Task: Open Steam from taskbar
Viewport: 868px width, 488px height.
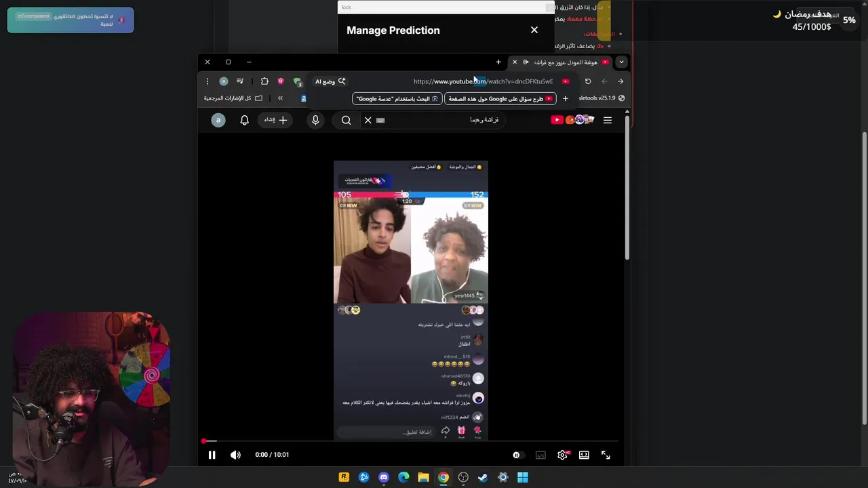Action: pos(483,477)
